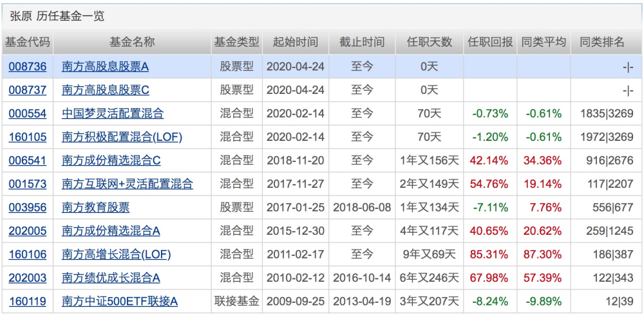The height and width of the screenshot is (319, 644).
Task: Click the category average -9.89%
Action: 544,302
